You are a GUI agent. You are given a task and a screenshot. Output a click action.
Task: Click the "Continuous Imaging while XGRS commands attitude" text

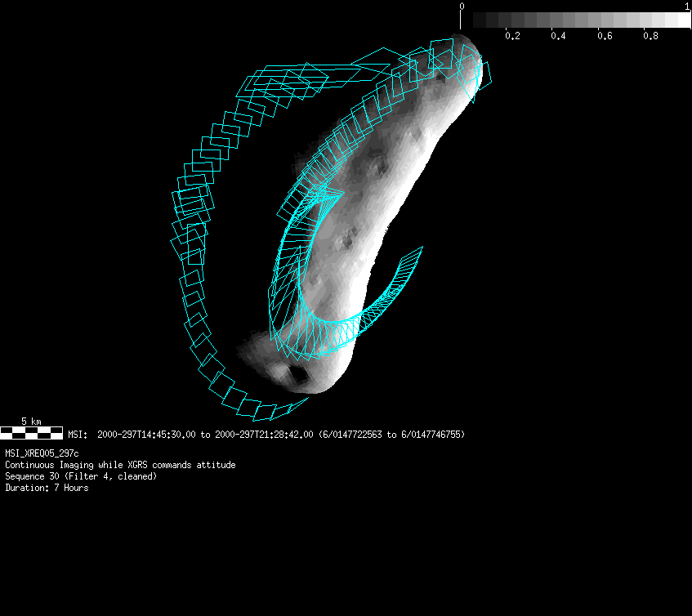(120, 465)
